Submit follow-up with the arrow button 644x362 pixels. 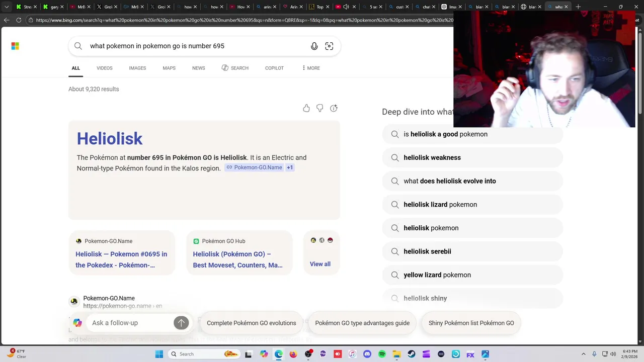point(181,323)
